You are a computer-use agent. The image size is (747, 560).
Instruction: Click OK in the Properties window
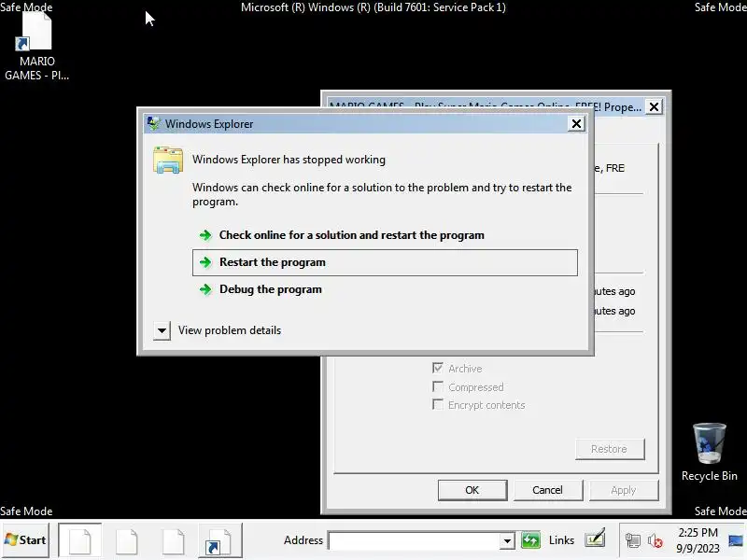click(x=472, y=490)
